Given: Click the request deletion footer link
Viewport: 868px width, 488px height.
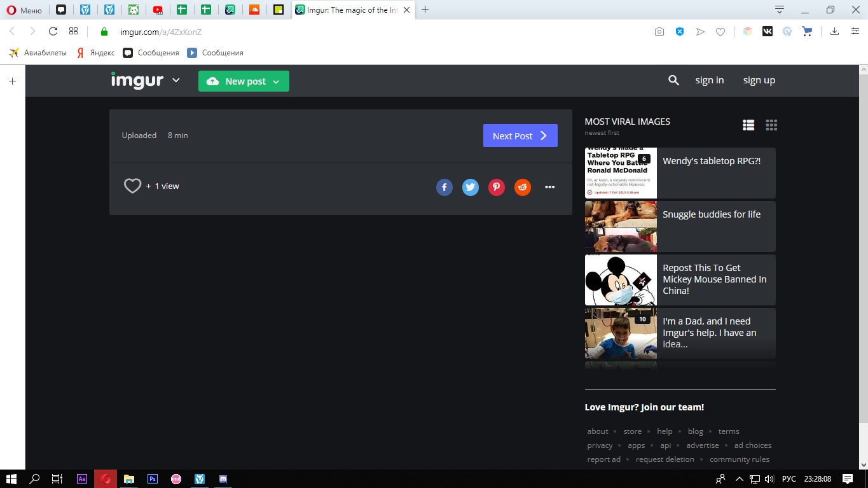Looking at the screenshot, I should [x=665, y=459].
